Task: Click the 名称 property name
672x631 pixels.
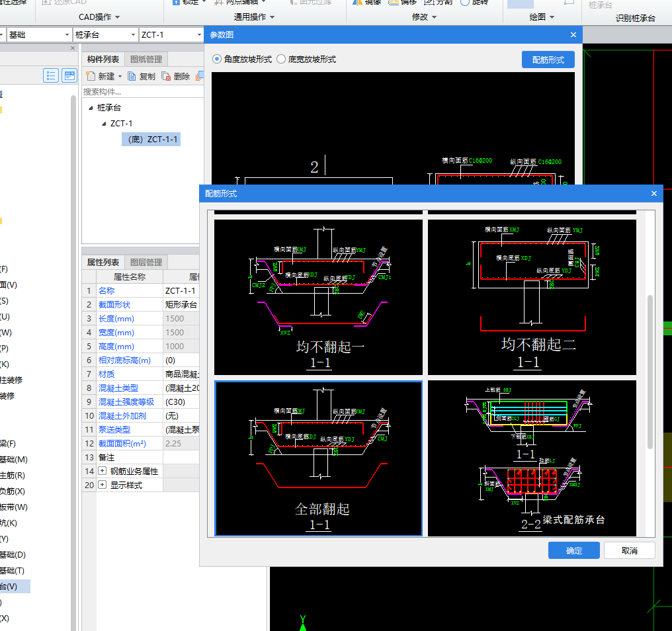Action: (x=106, y=290)
